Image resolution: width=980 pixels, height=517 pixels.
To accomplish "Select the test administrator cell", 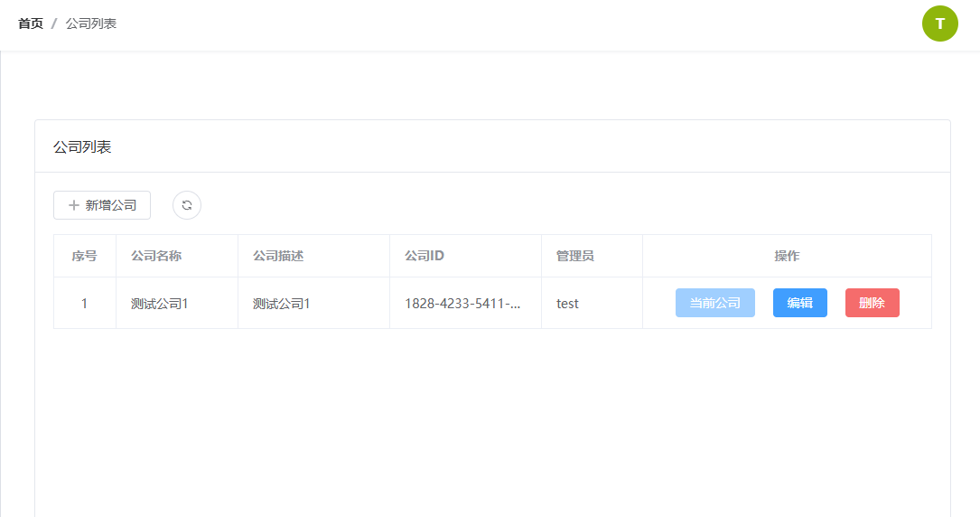I will pos(567,304).
